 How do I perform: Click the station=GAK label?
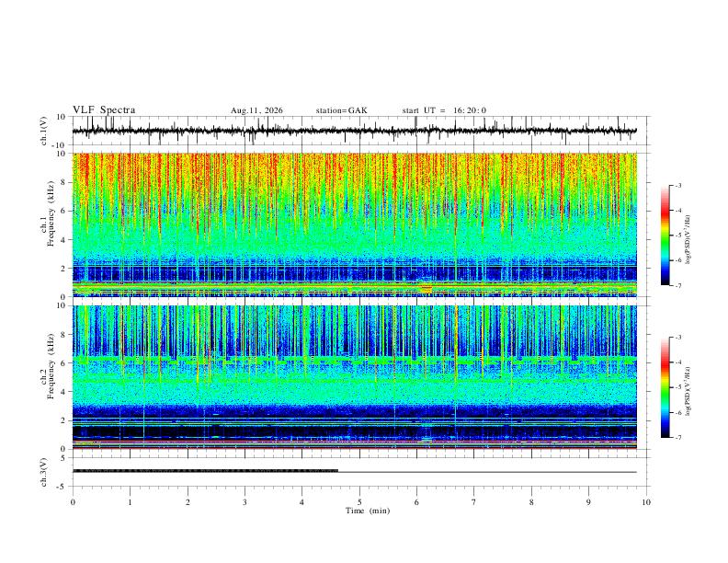[342, 110]
